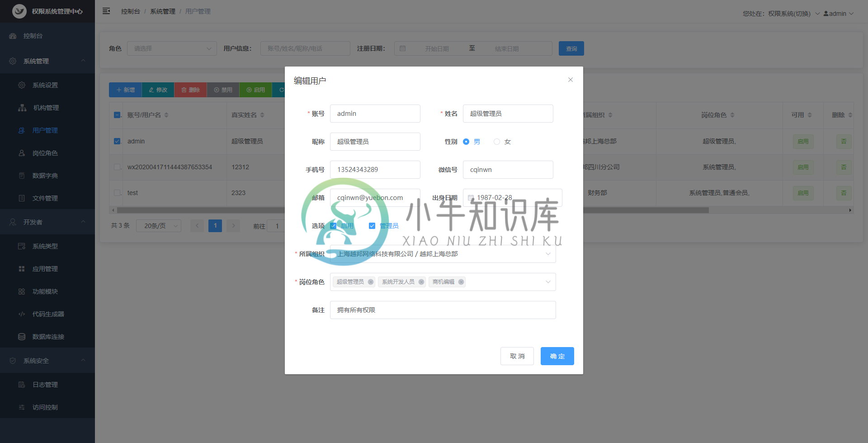Open the admin user dropdown in the header

(x=839, y=14)
